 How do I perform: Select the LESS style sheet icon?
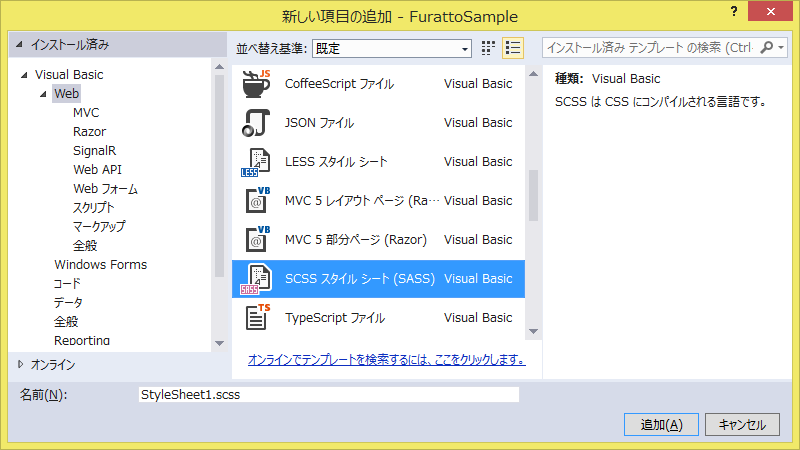(x=257, y=162)
